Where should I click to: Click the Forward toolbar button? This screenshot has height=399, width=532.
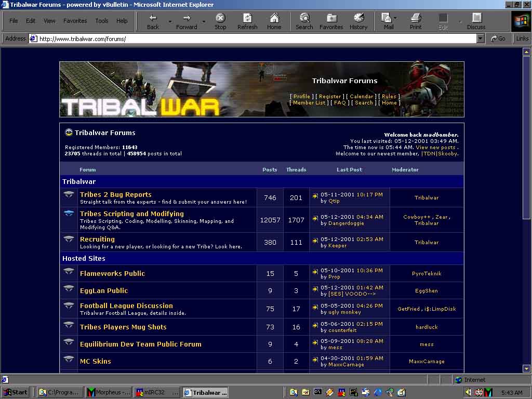[187, 22]
